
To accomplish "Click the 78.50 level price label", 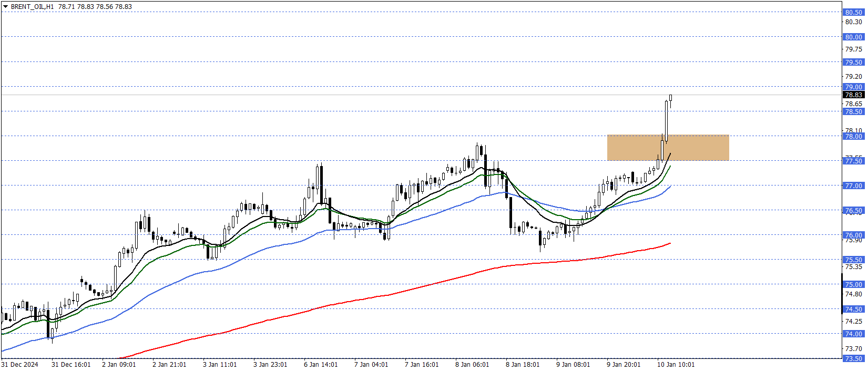I will (x=854, y=111).
